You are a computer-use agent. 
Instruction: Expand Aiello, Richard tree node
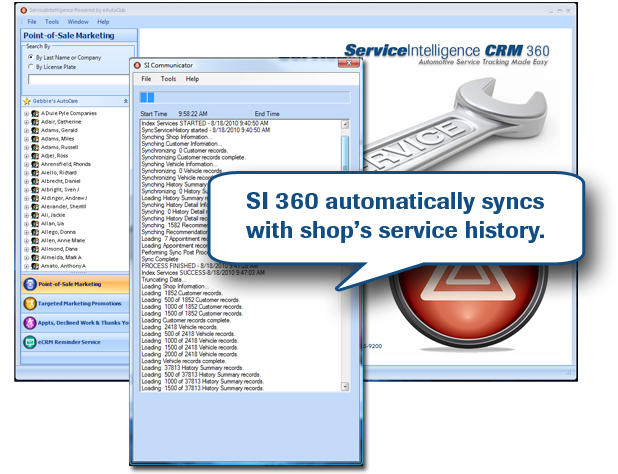[26, 173]
